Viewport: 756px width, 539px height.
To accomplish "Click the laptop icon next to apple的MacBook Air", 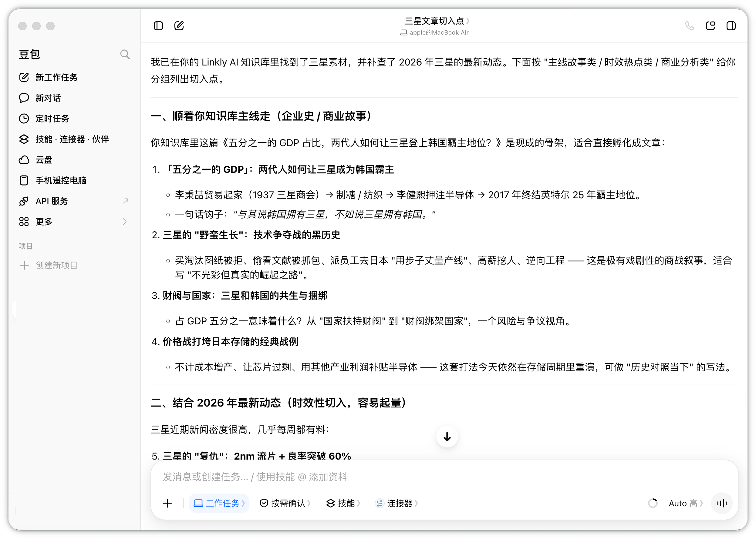I will pyautogui.click(x=403, y=32).
